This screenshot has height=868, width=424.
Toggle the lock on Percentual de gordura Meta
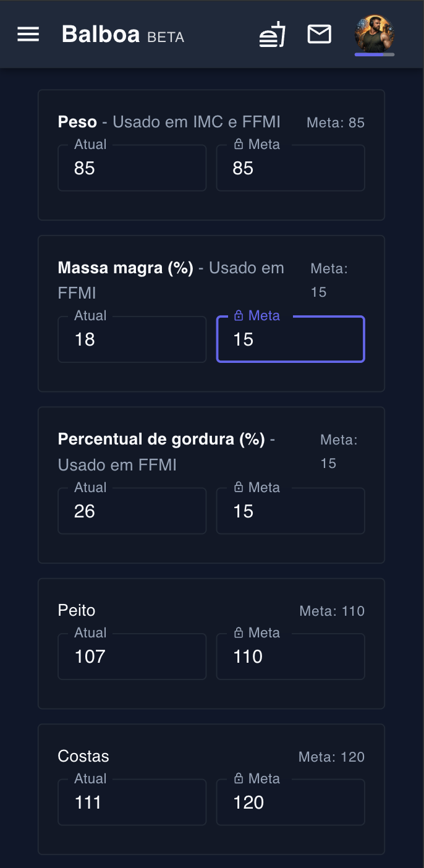[240, 487]
